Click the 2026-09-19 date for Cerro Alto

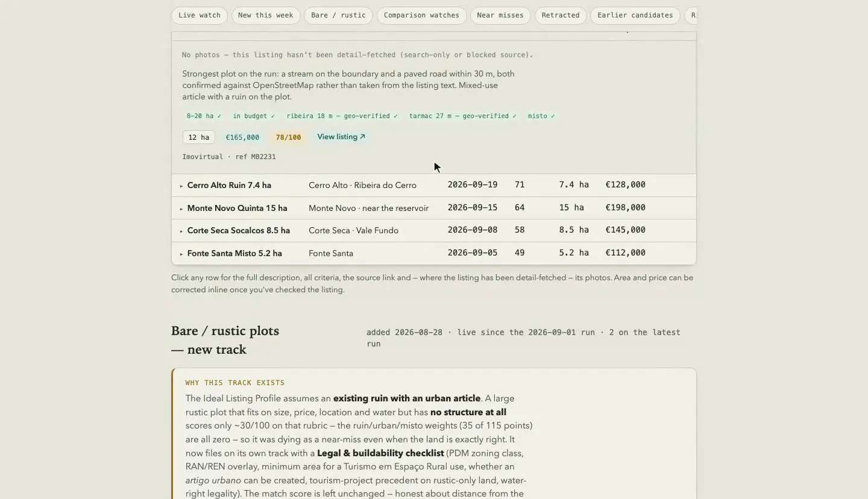pos(473,185)
